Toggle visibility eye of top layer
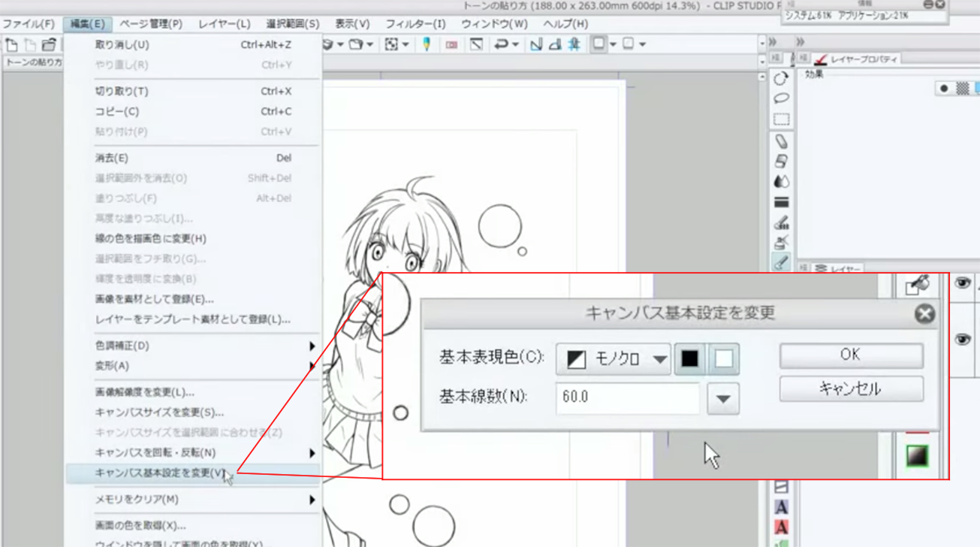Screen dimensions: 980x547 pos(963,283)
